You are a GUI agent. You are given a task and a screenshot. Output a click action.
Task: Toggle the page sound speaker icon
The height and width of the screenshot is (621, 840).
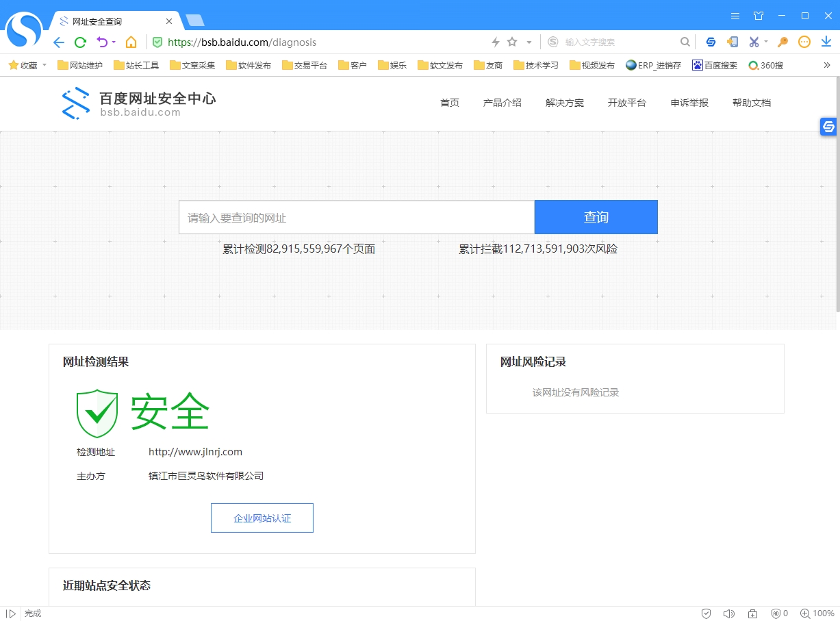coord(729,613)
